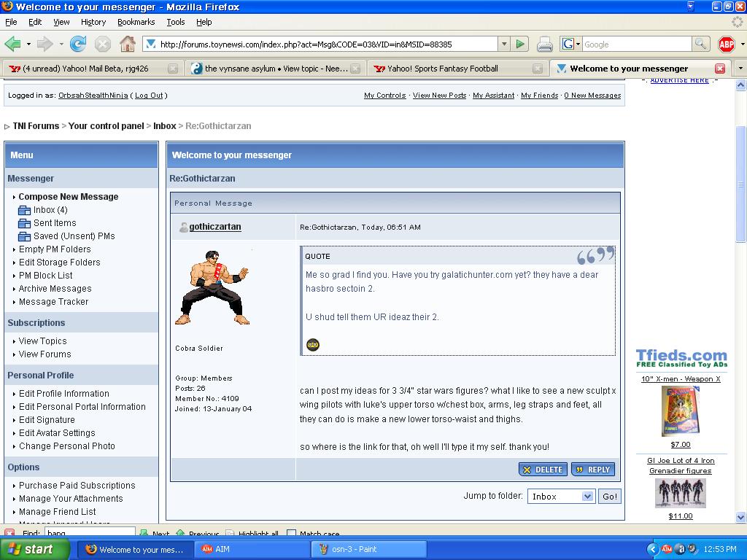Click the gothiczartan avatar image
747x560 pixels.
(212, 287)
